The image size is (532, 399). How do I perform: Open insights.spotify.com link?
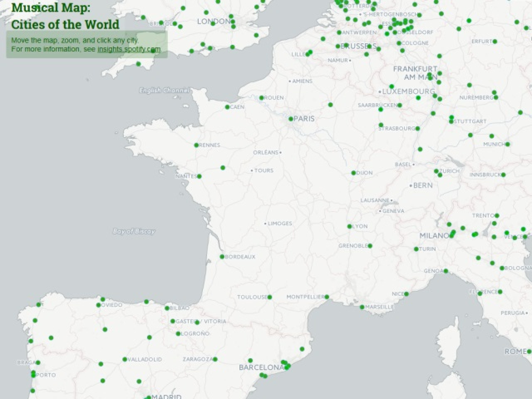point(129,49)
